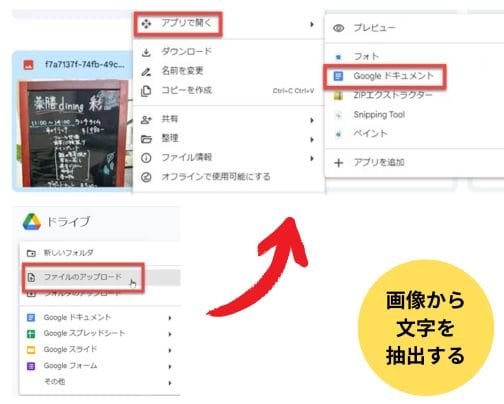Click the copy documents icon
504x404 pixels.
[x=146, y=91]
